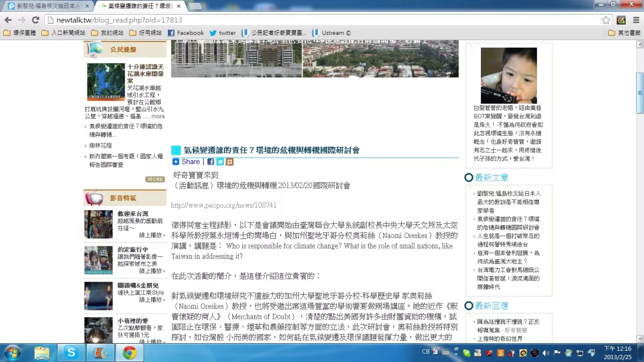Click the MORE button in 公民連線

tap(155, 180)
